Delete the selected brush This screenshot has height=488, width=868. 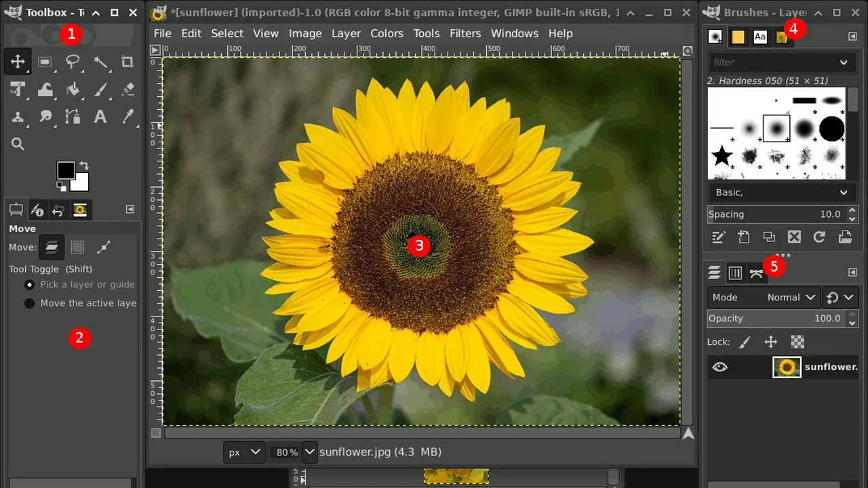tap(794, 237)
